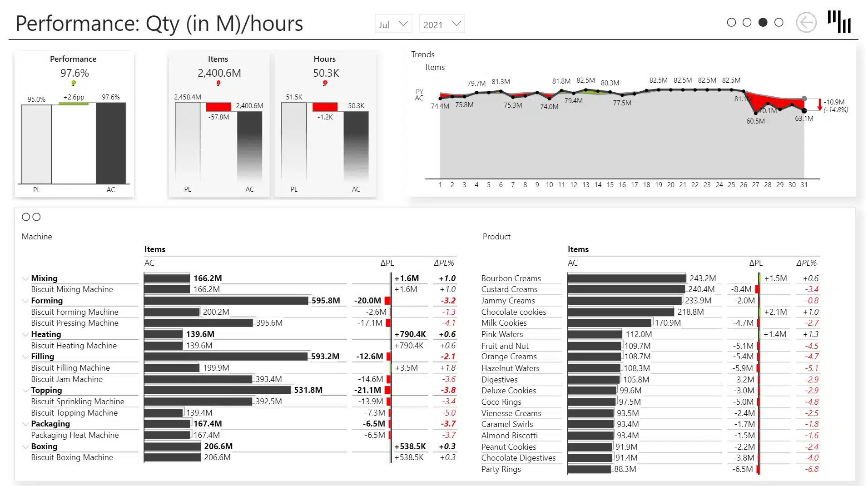868x486 pixels.
Task: Click the first page navigation dot
Action: click(x=731, y=22)
